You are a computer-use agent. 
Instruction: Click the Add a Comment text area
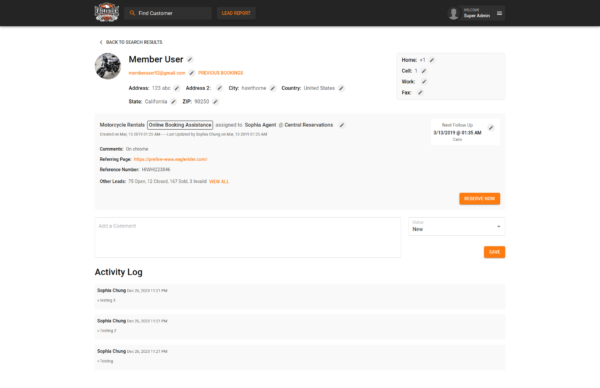(x=248, y=238)
